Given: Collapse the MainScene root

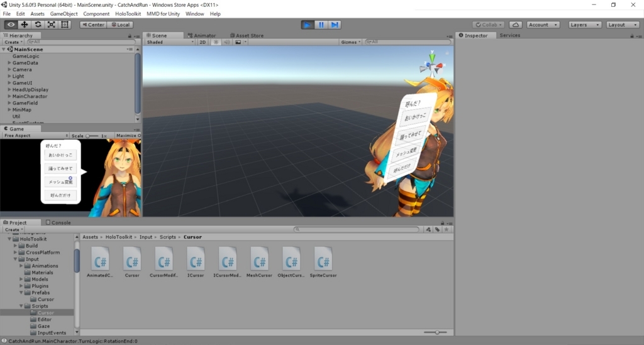Looking at the screenshot, I should click(x=4, y=49).
